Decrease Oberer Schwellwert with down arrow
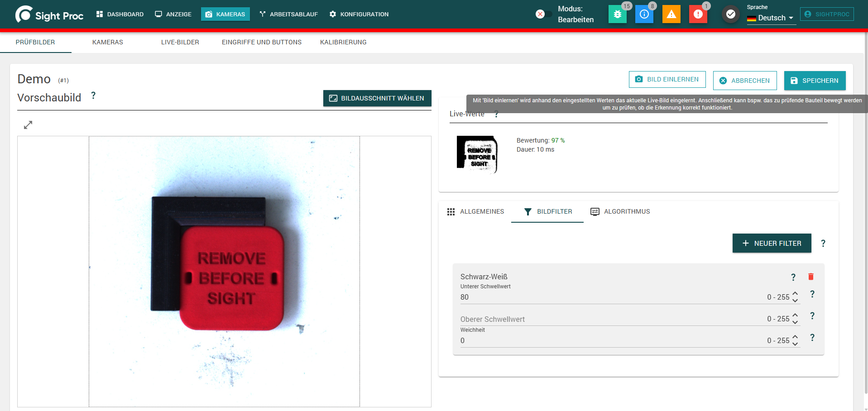Screen dimensions: 868x411 795,322
